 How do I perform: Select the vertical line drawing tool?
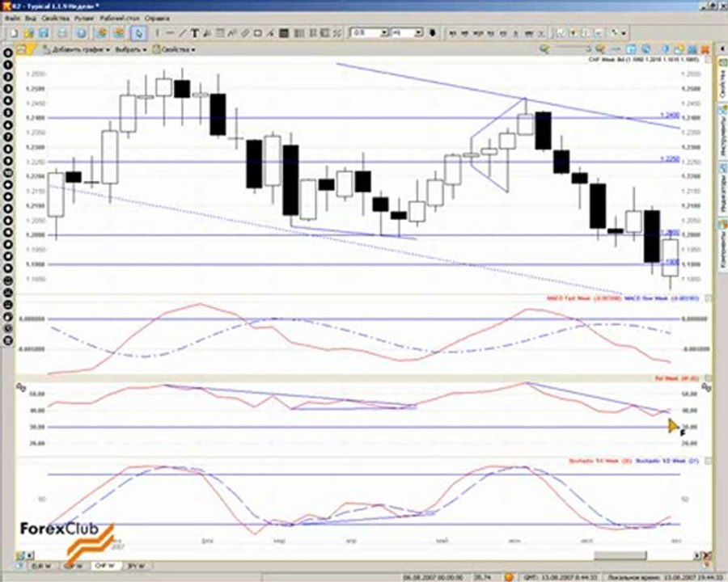(x=158, y=33)
